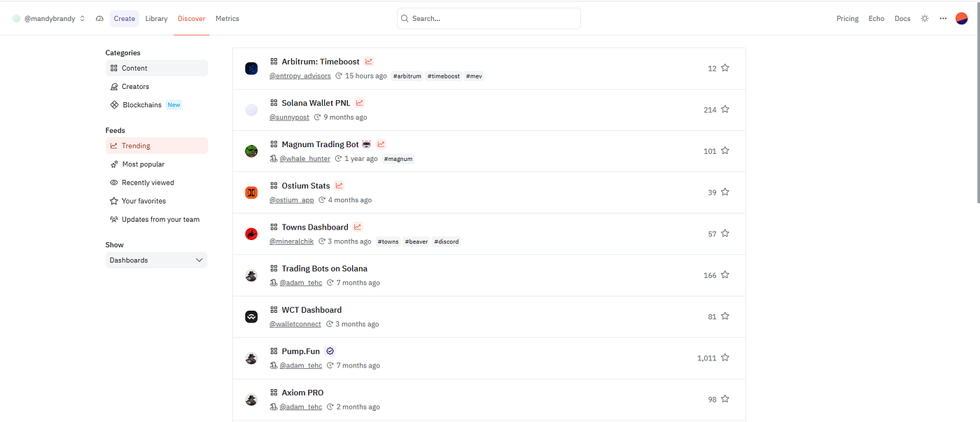Click team icon before @whale_hunter
This screenshot has height=422, width=980.
pyautogui.click(x=274, y=159)
